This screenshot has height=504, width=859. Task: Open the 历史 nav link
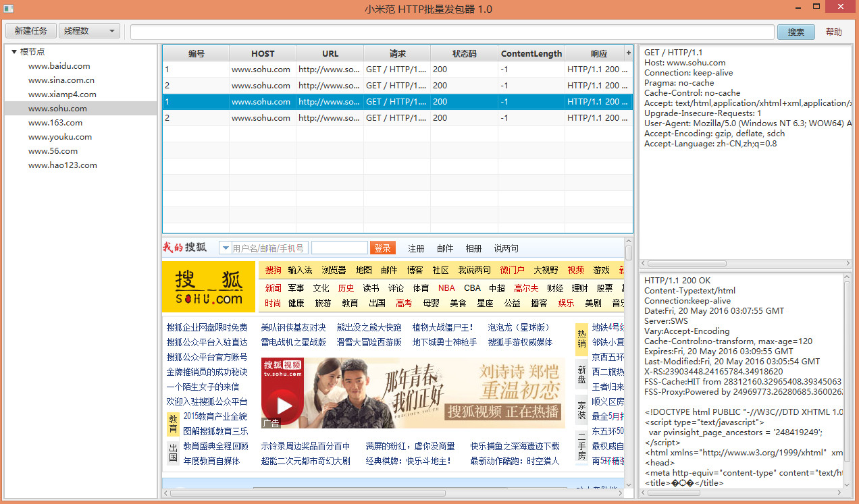pos(346,288)
